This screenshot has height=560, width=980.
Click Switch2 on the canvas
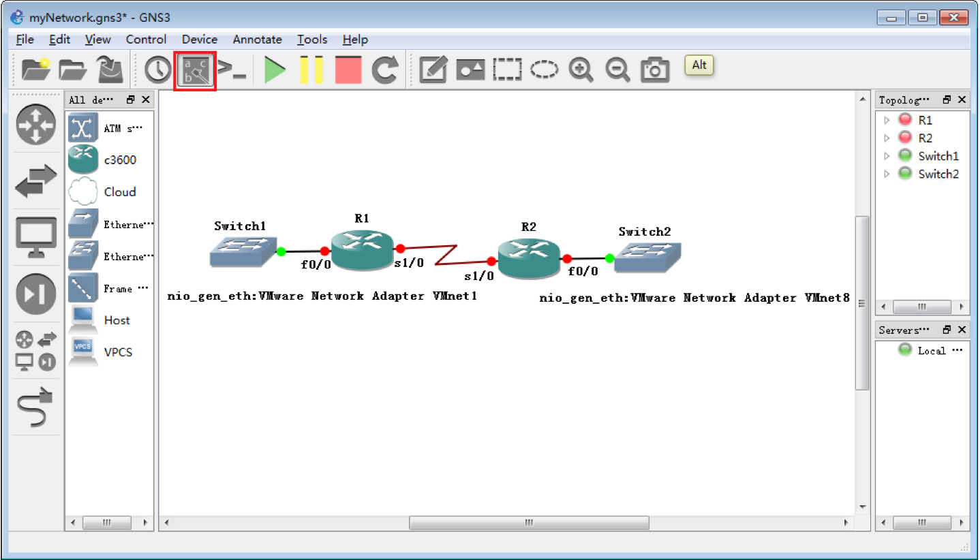[x=647, y=257]
